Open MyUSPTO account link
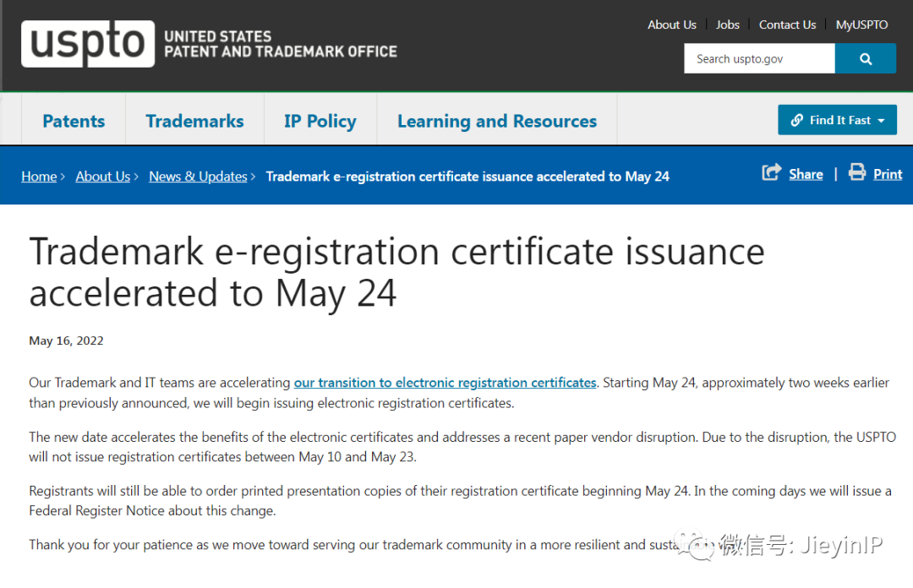Image resolution: width=913 pixels, height=588 pixels. click(861, 24)
